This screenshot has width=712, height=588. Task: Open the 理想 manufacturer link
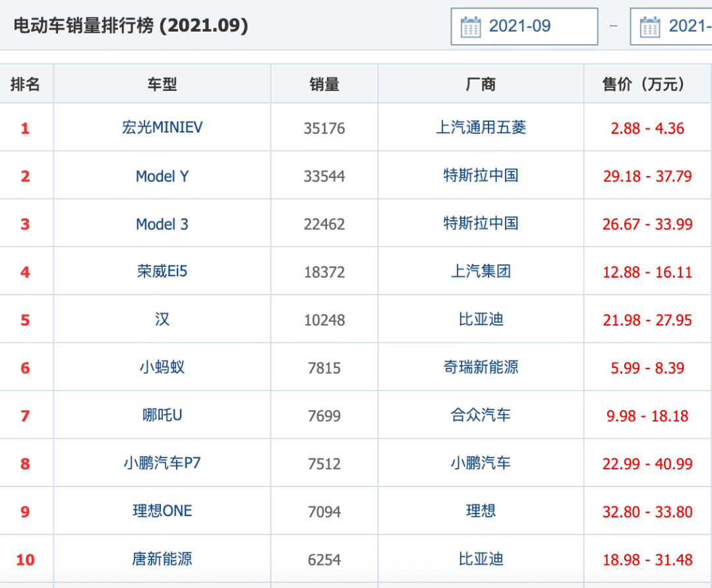click(481, 512)
